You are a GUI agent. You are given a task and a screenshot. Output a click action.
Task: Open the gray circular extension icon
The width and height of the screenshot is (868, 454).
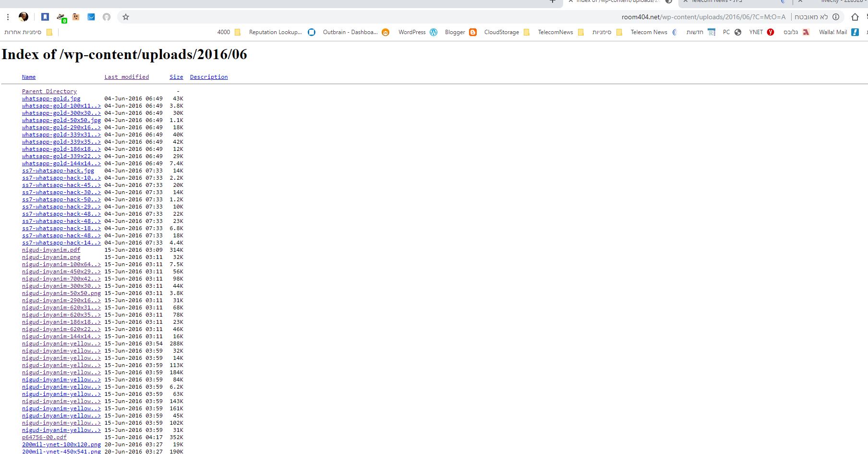107,17
